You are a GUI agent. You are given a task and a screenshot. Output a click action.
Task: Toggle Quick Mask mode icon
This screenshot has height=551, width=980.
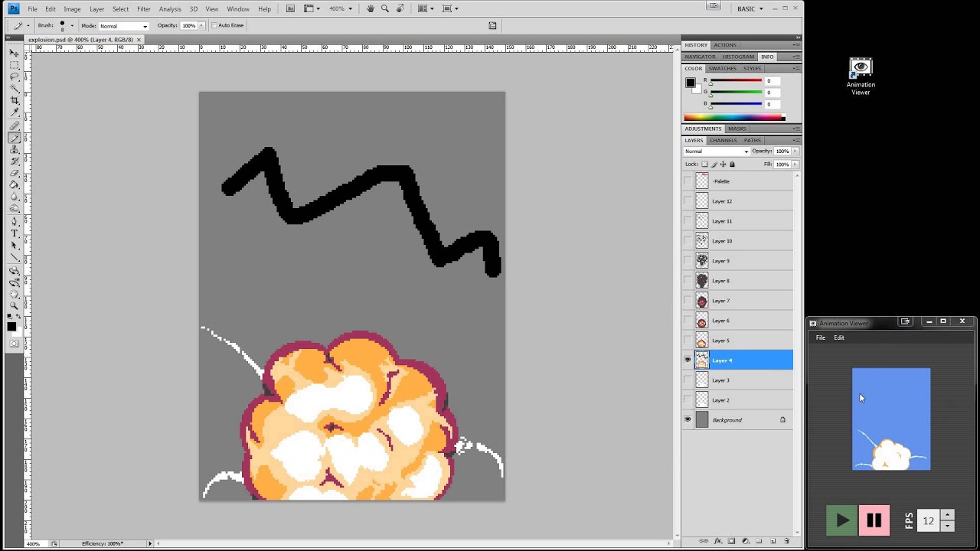point(15,344)
